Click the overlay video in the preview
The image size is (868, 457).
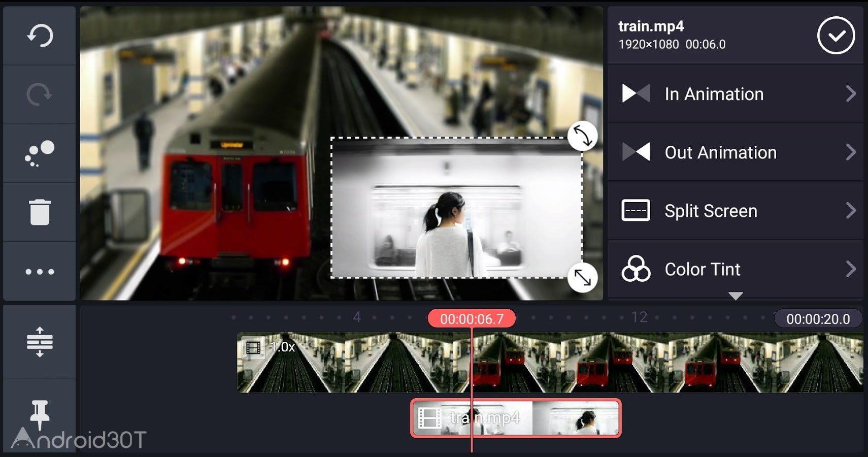point(456,208)
